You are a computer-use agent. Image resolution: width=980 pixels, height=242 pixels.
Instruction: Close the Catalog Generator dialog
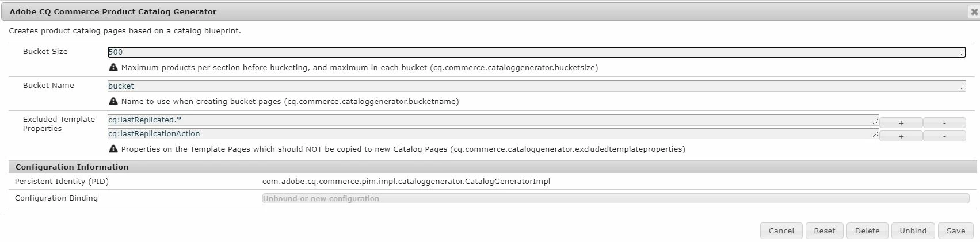pyautogui.click(x=974, y=11)
